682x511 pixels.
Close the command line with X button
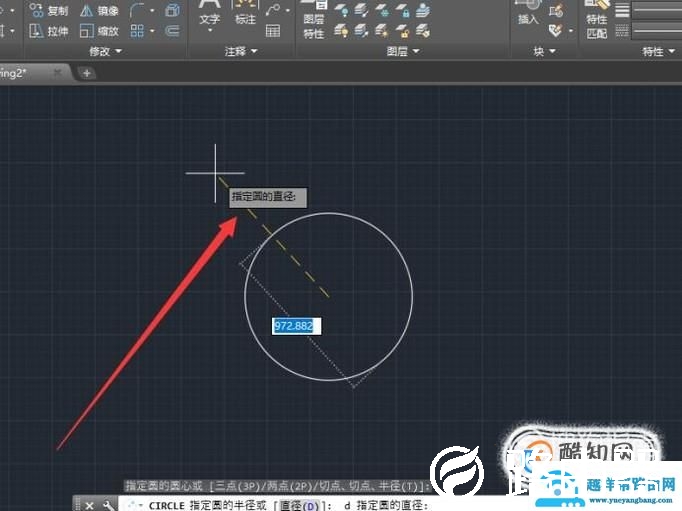90,505
